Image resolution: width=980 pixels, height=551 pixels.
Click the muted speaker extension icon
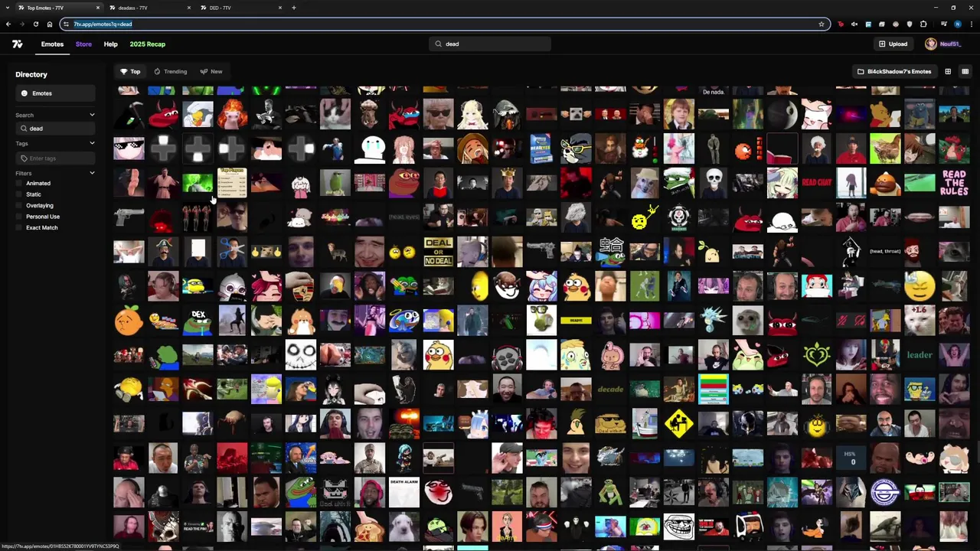[854, 24]
